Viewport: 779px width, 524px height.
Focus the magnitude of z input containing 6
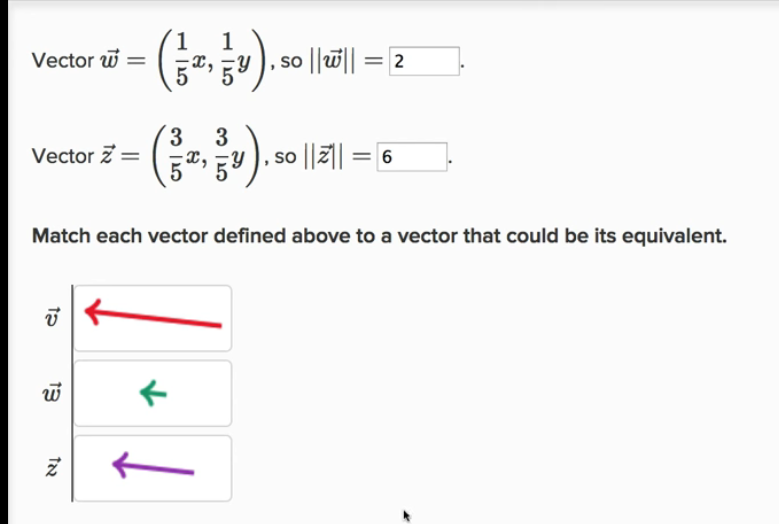coord(412,158)
